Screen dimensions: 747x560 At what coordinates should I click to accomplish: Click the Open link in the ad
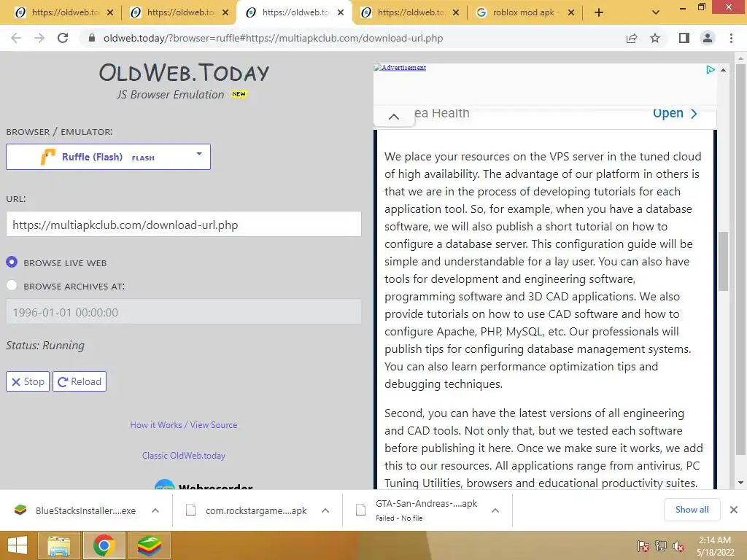[x=675, y=113]
